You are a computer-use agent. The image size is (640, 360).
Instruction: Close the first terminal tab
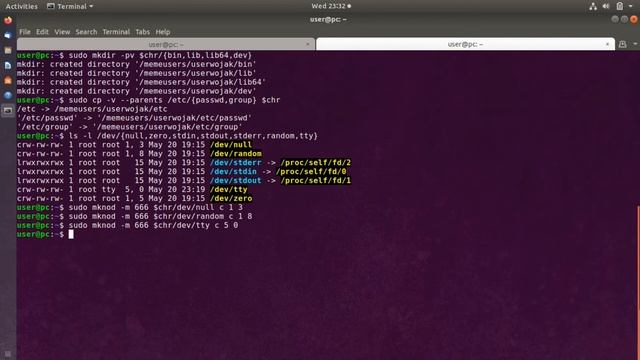tap(308, 44)
